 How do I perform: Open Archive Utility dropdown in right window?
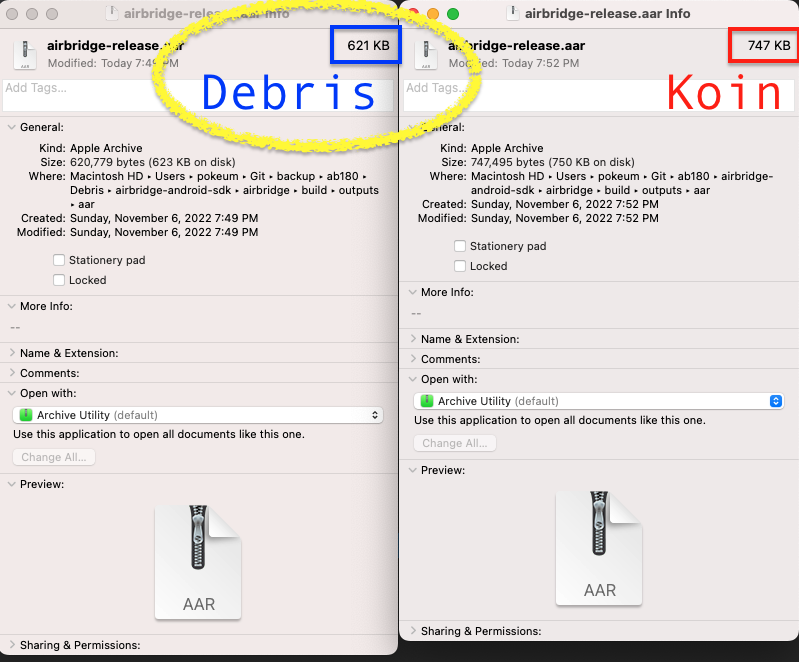click(x=599, y=401)
